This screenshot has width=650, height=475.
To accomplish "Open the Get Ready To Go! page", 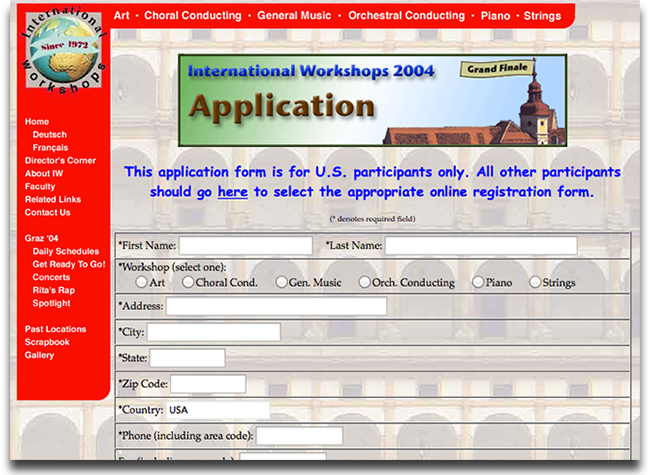I will (x=69, y=264).
